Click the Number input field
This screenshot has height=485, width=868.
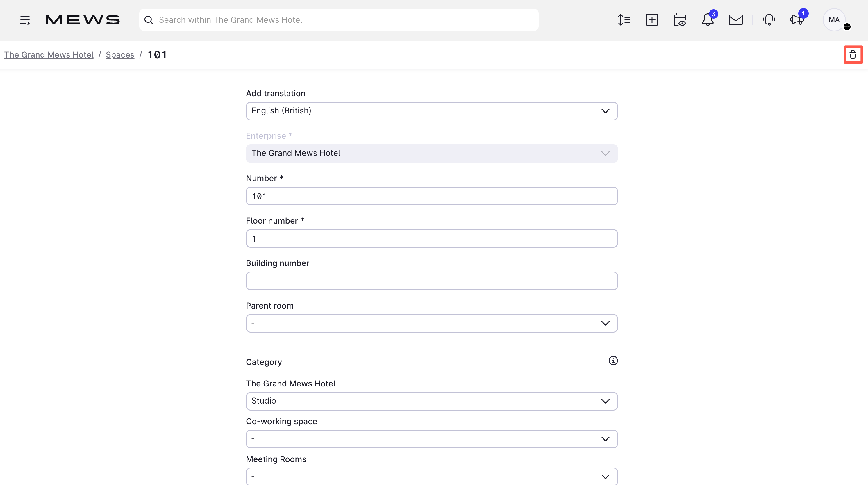click(x=432, y=196)
